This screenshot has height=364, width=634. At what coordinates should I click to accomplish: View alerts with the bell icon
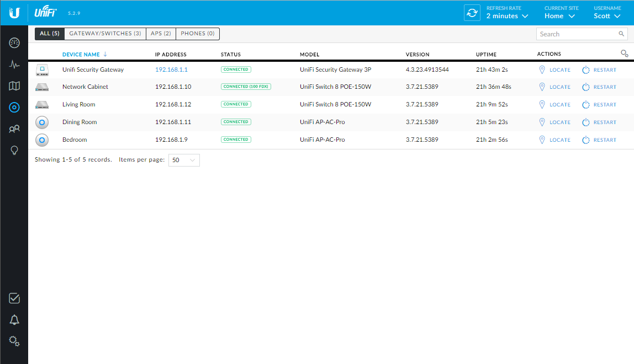coord(14,319)
